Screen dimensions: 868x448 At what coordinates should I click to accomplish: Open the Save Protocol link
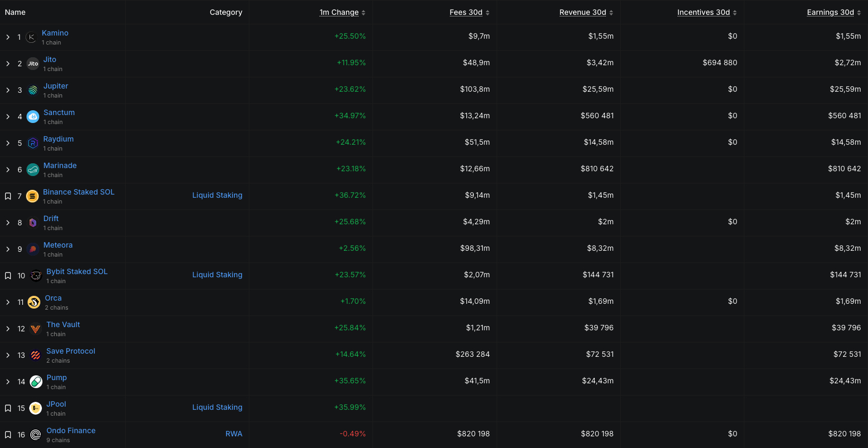[x=71, y=351]
